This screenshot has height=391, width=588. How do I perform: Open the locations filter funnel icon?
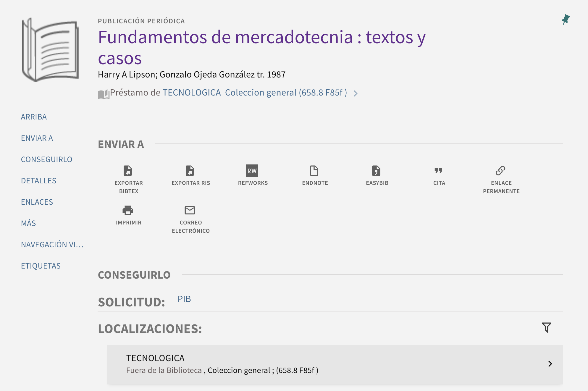[547, 328]
